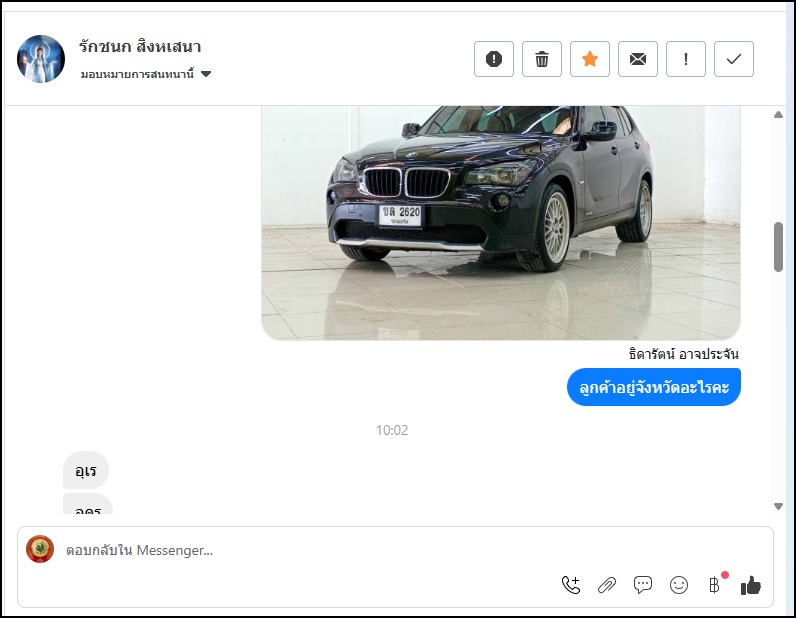Flag conversation with exclamation mark button
The width and height of the screenshot is (796, 618).
(x=685, y=59)
